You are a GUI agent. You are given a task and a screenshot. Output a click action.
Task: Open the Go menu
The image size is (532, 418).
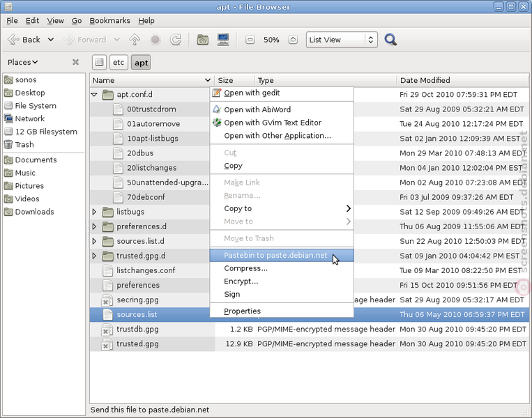[76, 21]
